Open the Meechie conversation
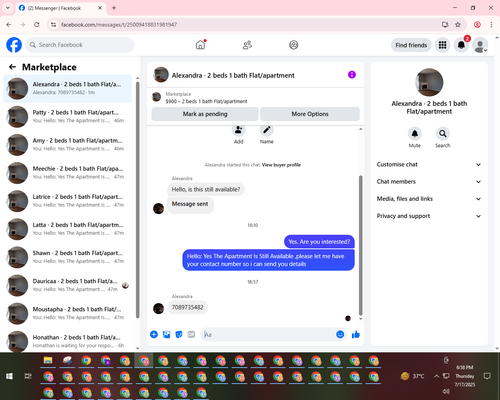Viewport: 500px width, 400px height. 67,173
